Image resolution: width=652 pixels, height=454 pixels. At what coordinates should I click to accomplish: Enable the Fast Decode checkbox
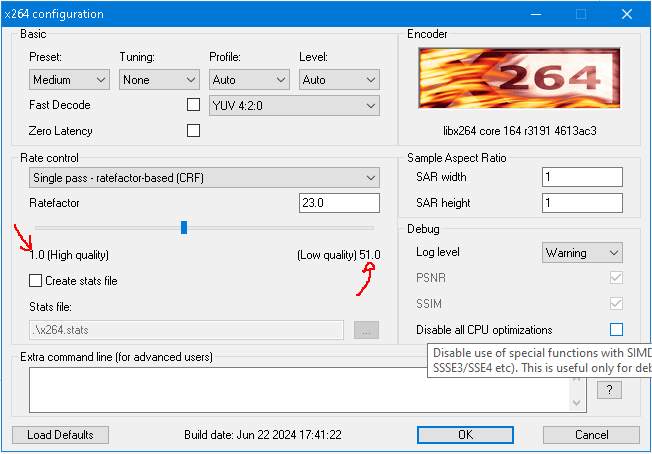point(193,105)
